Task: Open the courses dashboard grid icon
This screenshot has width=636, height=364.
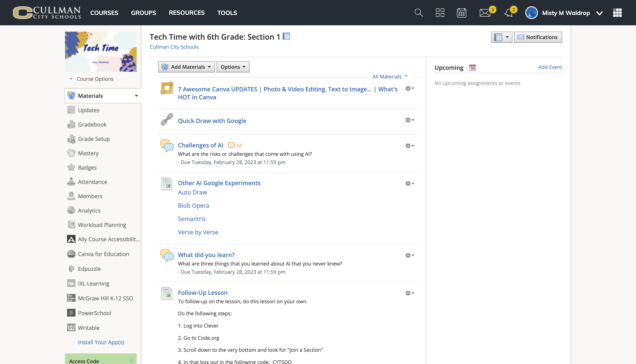Action: (440, 12)
